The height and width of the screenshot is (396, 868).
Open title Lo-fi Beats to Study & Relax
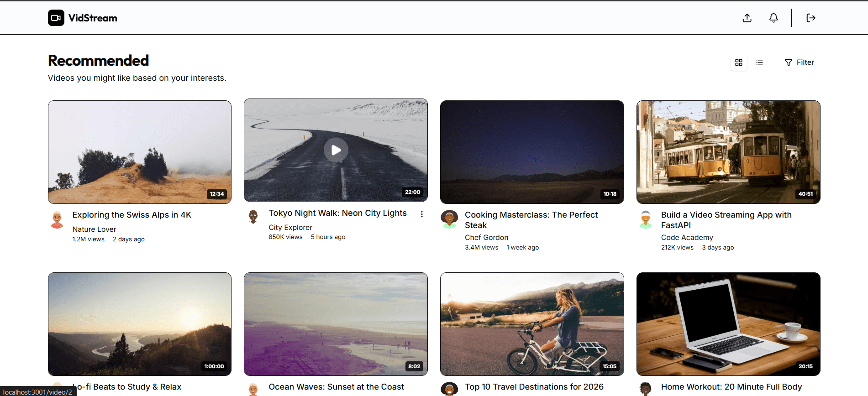pos(127,387)
